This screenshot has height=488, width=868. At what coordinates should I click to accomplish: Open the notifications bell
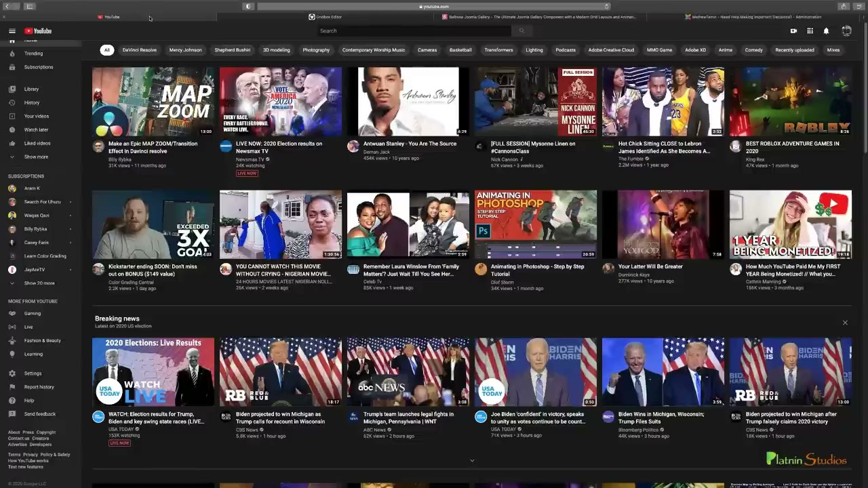click(x=826, y=31)
